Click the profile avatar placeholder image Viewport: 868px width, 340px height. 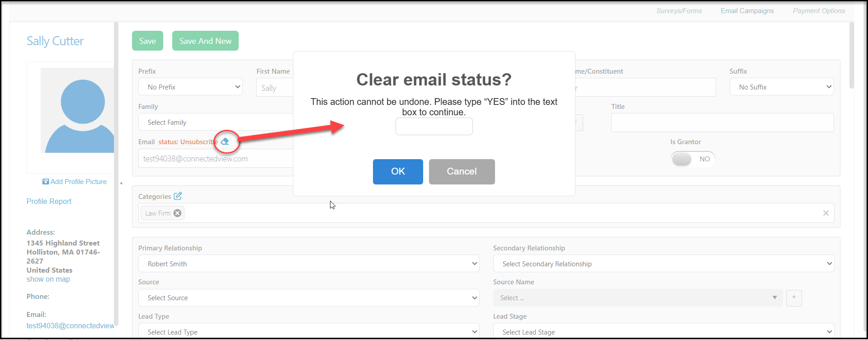pos(77,110)
